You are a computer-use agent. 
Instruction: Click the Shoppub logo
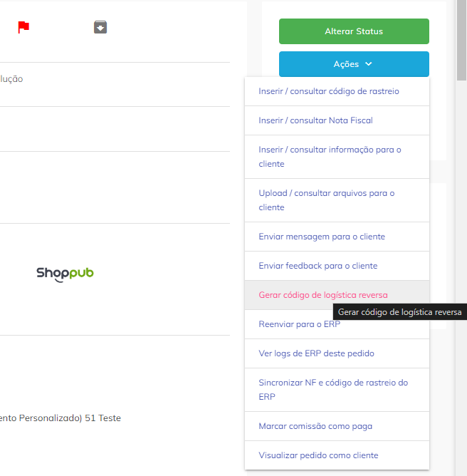[65, 274]
